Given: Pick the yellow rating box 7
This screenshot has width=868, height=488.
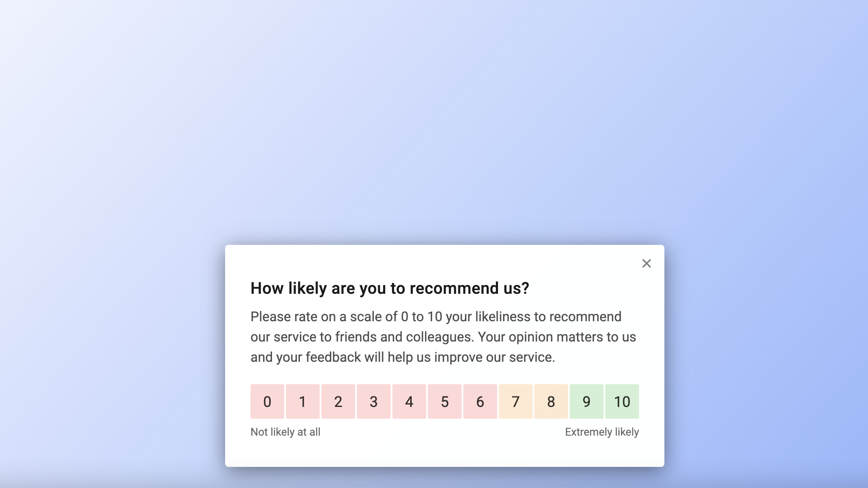Looking at the screenshot, I should [x=516, y=401].
